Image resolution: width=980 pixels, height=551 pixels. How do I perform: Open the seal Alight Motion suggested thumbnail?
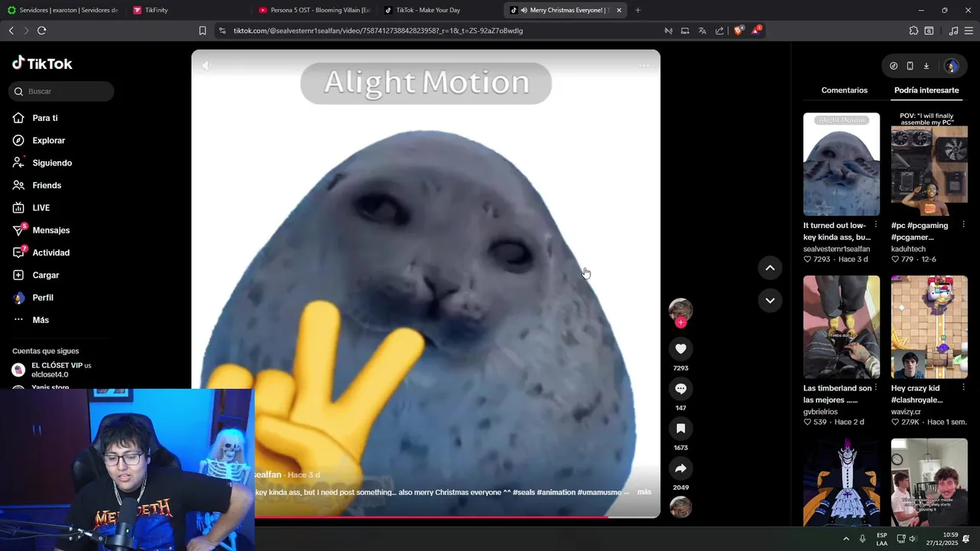(x=841, y=165)
